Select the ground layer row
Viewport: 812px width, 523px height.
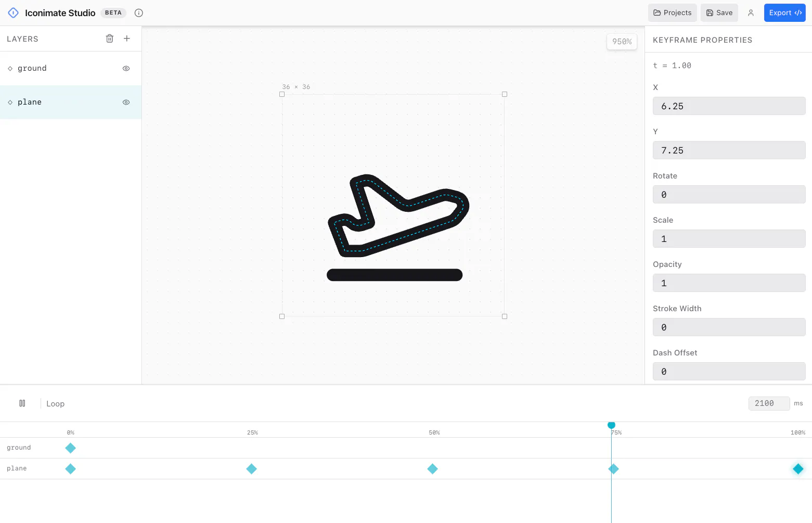(71, 69)
